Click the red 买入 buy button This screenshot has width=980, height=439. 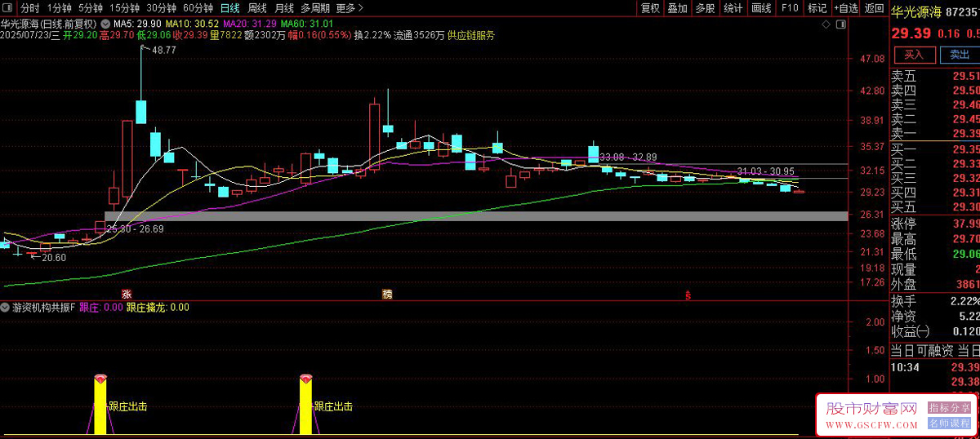(914, 55)
